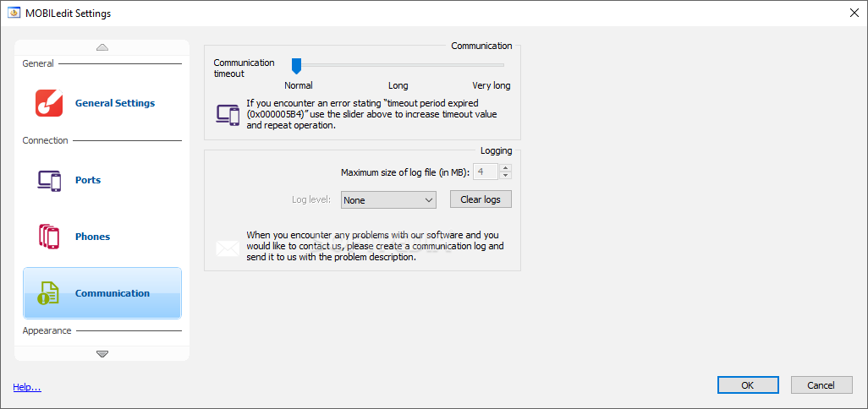Click the Clear logs button
This screenshot has width=868, height=409.
tap(481, 199)
